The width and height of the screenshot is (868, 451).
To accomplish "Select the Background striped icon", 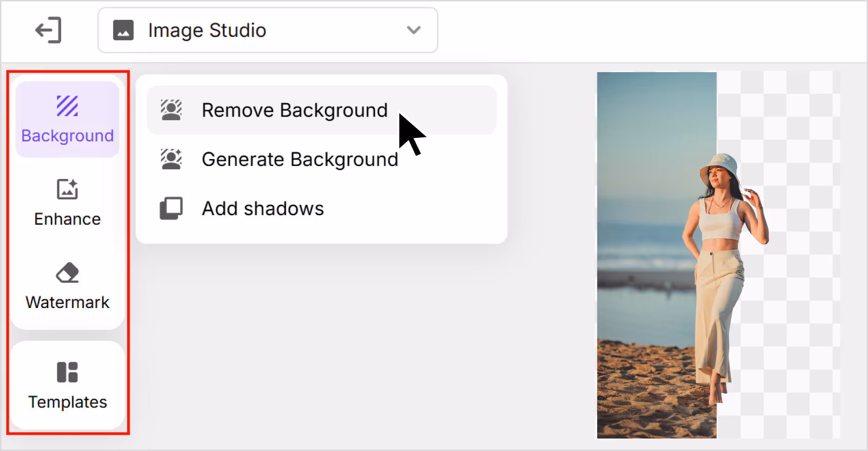I will click(x=68, y=106).
